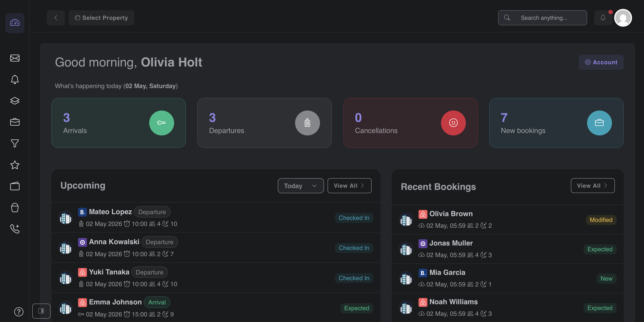The image size is (644, 322).
Task: Open the star reviews sidebar icon
Action: (x=15, y=165)
